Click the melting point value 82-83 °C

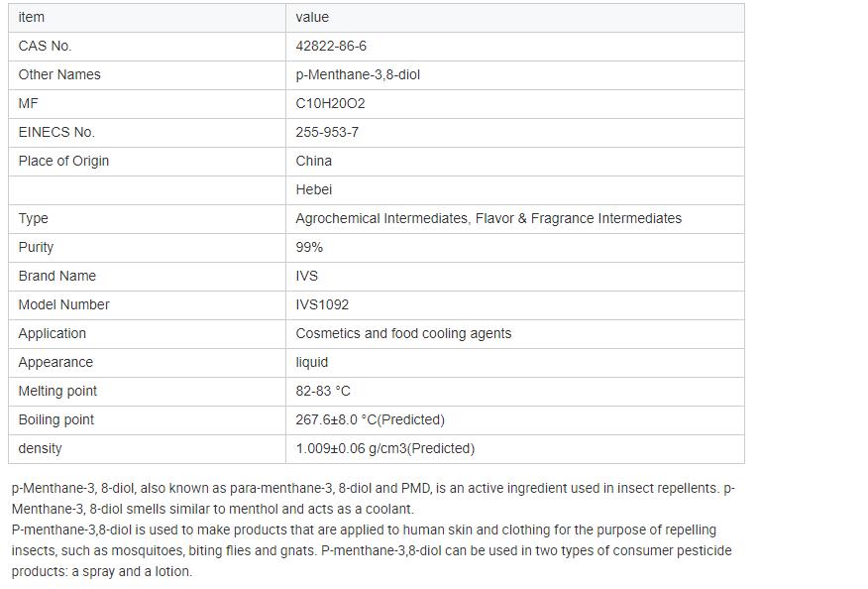[323, 391]
